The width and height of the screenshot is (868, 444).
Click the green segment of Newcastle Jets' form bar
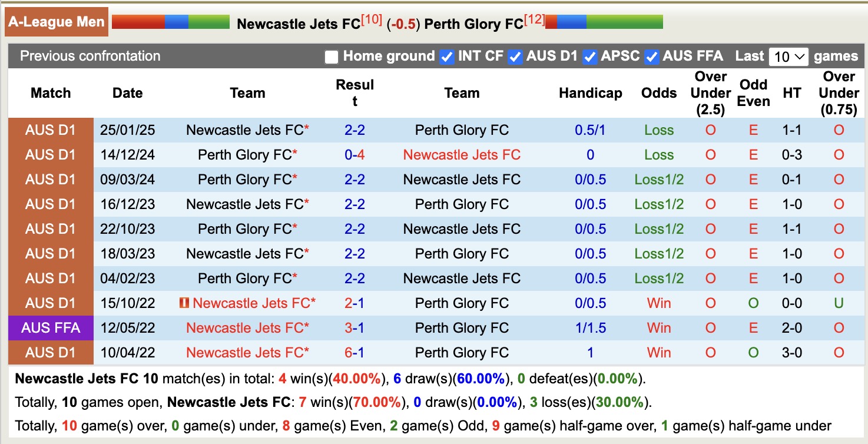[x=209, y=22]
